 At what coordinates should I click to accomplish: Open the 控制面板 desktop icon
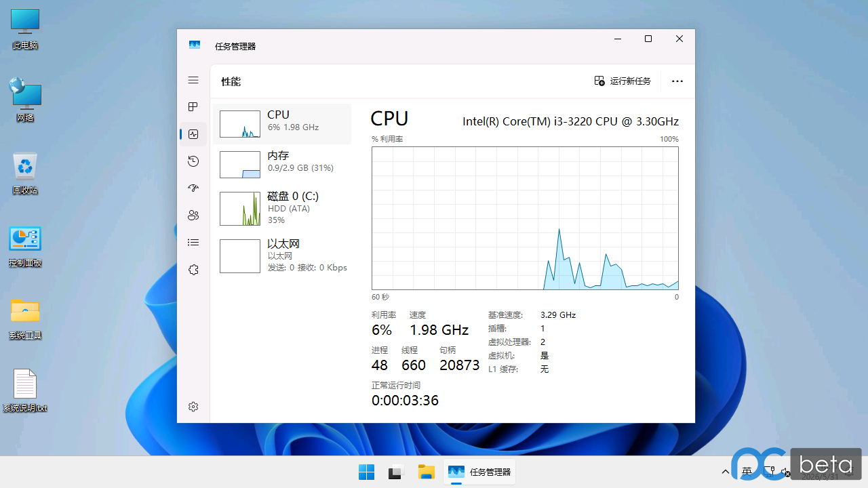pos(25,247)
